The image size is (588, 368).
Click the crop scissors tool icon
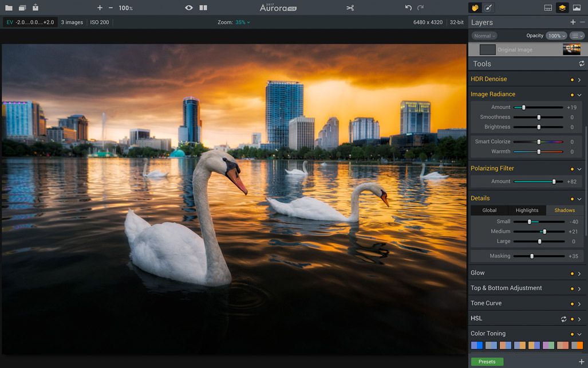click(350, 8)
